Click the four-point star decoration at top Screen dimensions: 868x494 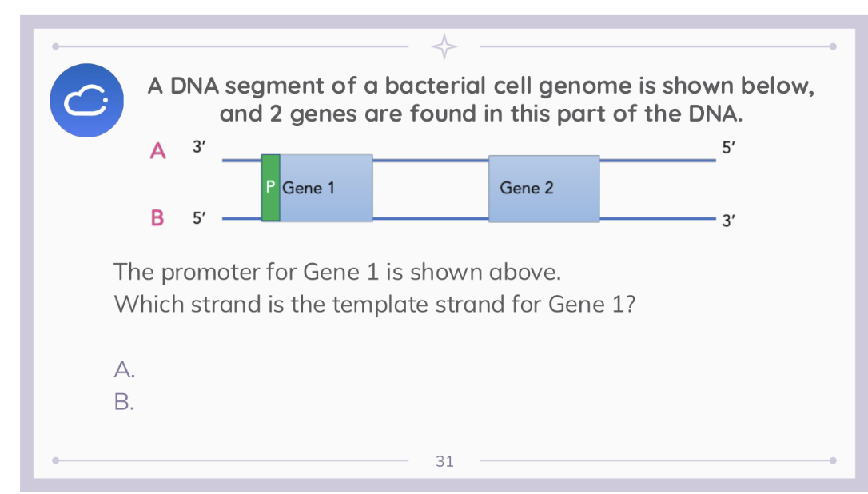(x=444, y=46)
